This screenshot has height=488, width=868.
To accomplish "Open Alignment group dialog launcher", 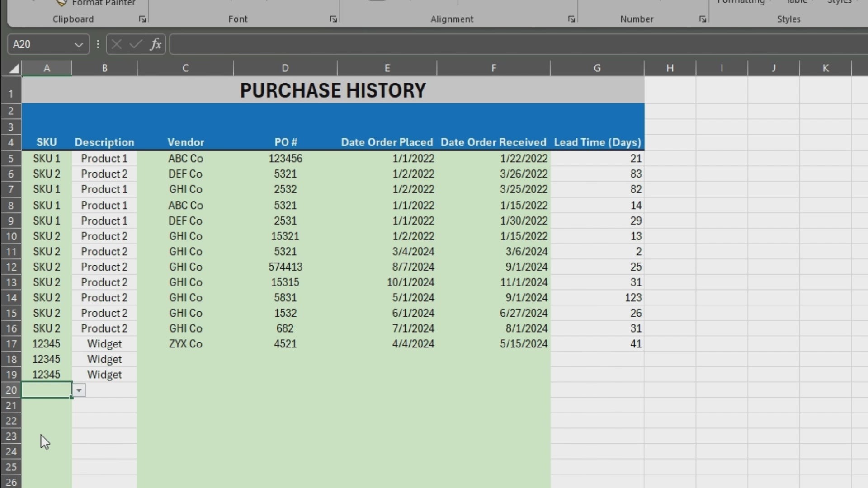I will 571,19.
